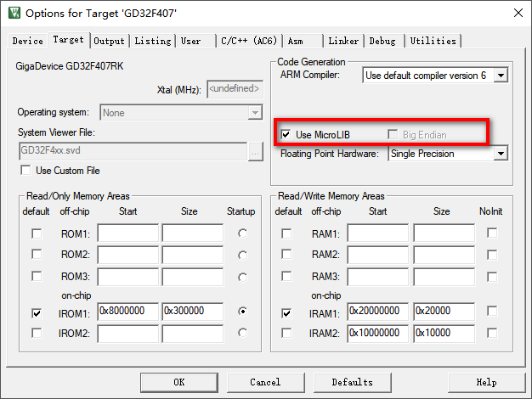This screenshot has width=532, height=399.
Task: Click the ROM3 Size field
Action: (193, 277)
